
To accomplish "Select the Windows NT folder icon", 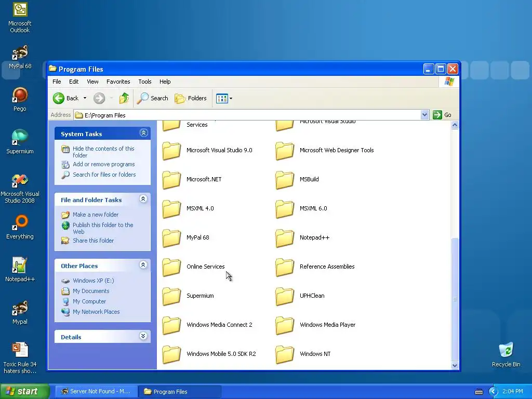I will coord(285,354).
